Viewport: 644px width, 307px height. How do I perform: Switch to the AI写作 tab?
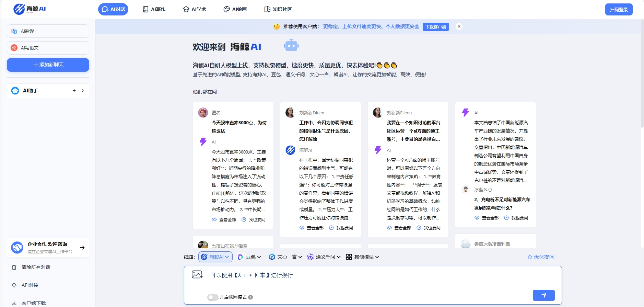coord(154,9)
